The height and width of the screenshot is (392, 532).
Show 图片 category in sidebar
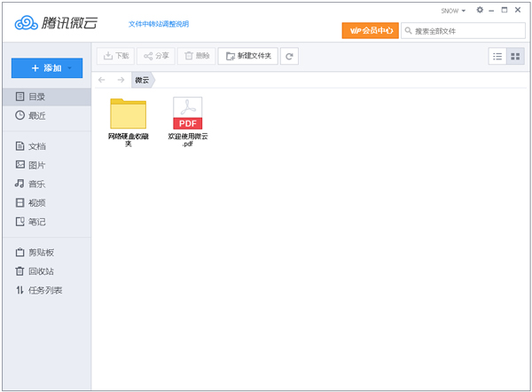[x=36, y=165]
